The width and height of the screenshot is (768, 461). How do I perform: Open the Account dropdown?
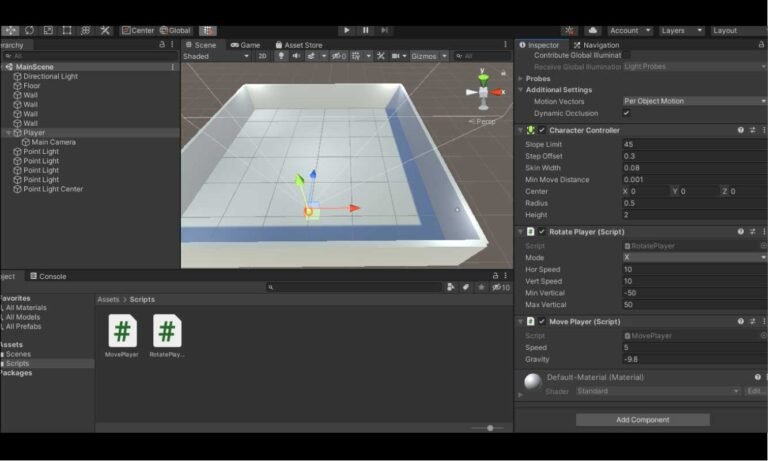click(630, 30)
